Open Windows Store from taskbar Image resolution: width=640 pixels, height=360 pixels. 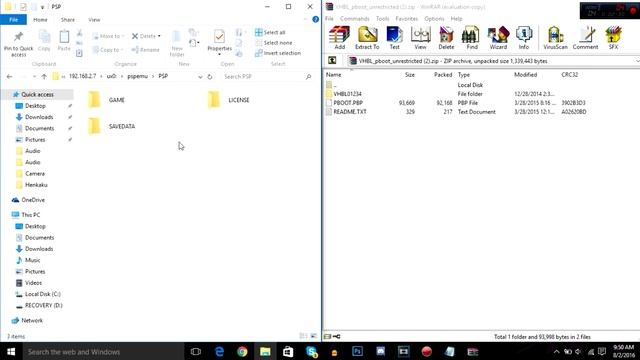[x=288, y=351]
